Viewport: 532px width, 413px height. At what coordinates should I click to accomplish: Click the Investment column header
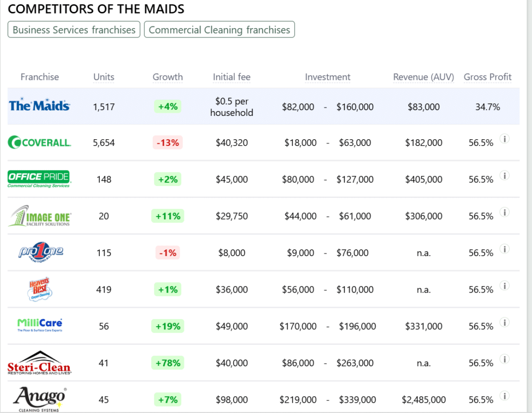(x=327, y=77)
